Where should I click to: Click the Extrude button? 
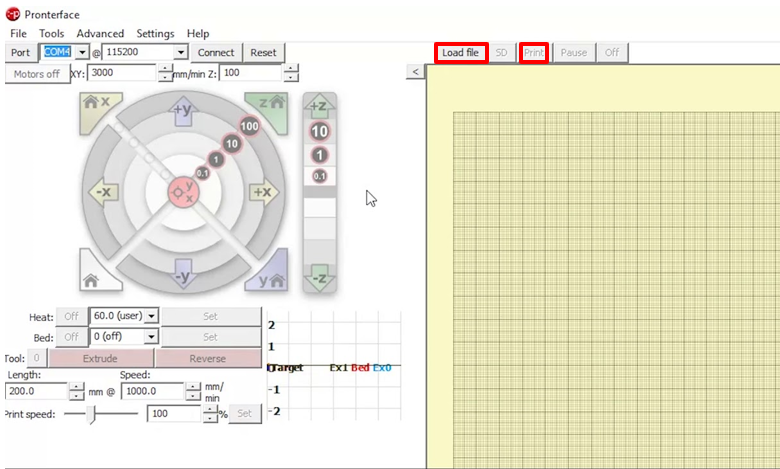pos(100,358)
